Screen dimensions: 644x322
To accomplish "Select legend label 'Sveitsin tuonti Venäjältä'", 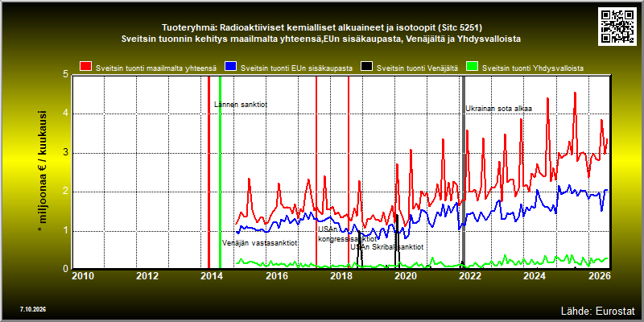I will [417, 68].
